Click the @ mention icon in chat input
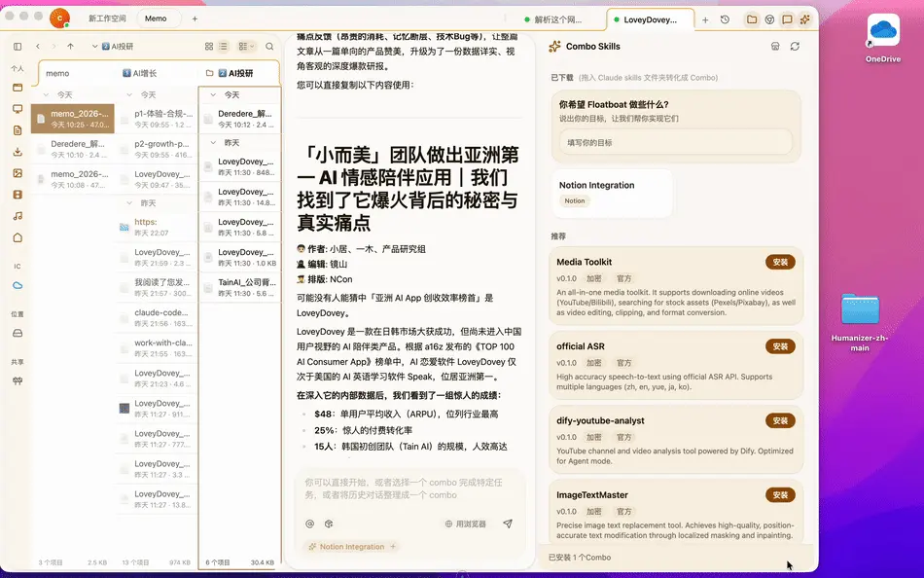 (x=311, y=524)
